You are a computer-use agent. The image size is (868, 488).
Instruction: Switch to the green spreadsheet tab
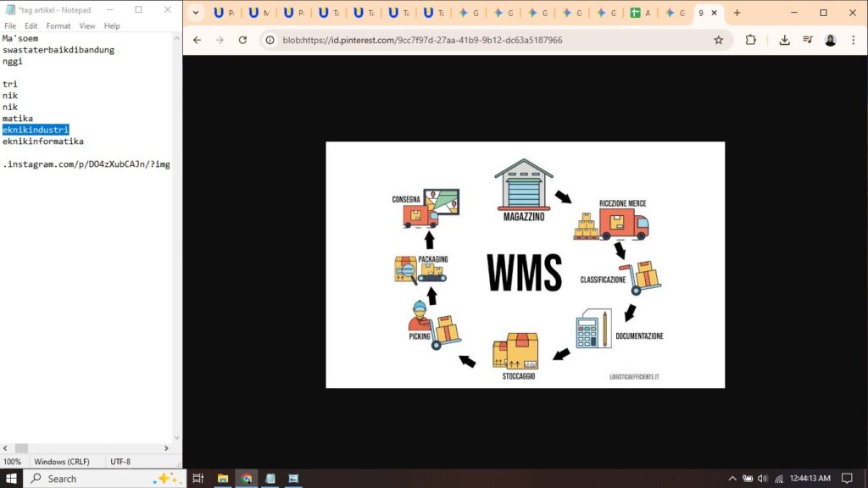point(642,13)
